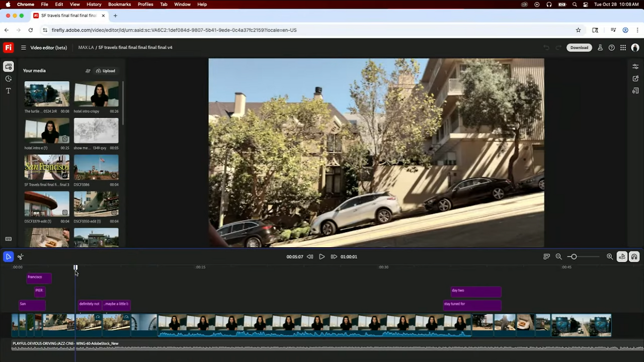644x362 pixels.
Task: Open the audio panel icon in the right sidebar
Action: point(635,91)
